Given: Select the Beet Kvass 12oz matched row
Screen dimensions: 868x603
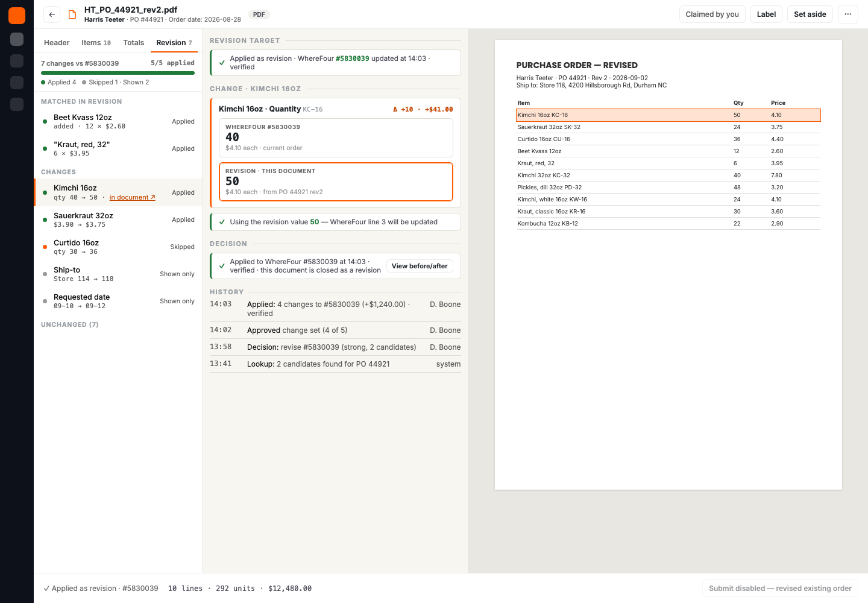Looking at the screenshot, I should click(118, 122).
